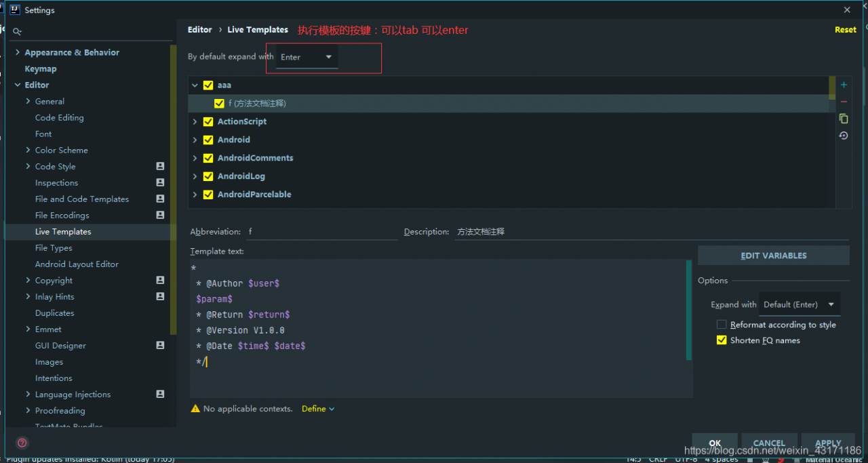Open the Define contexts dropdown link

point(318,409)
